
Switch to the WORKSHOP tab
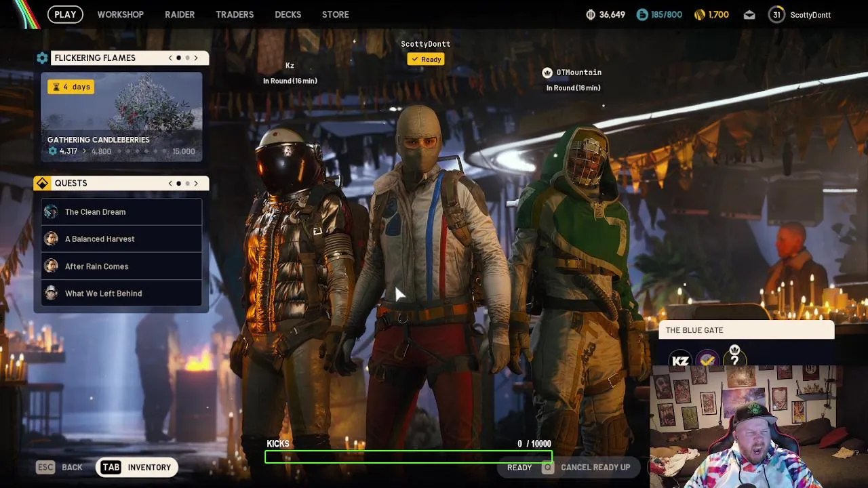(x=120, y=14)
